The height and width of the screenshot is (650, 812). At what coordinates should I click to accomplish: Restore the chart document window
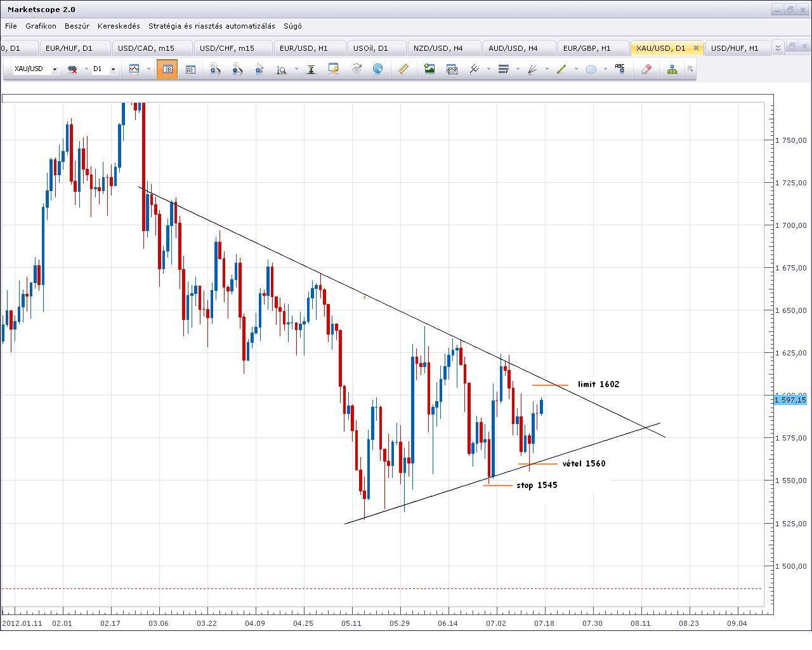pyautogui.click(x=792, y=46)
